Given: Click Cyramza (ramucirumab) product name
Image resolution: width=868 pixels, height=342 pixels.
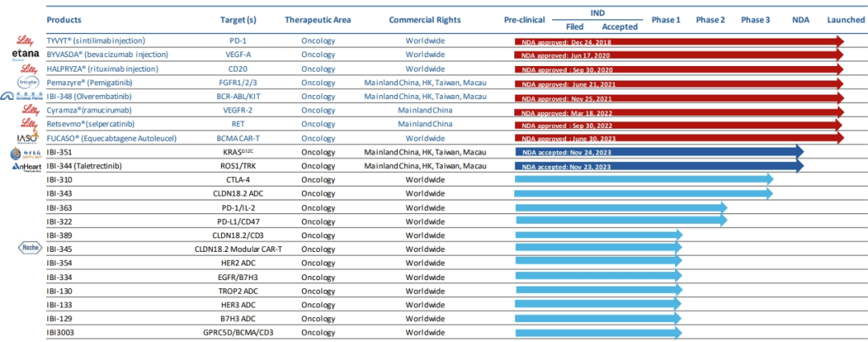Looking at the screenshot, I should point(91,110).
